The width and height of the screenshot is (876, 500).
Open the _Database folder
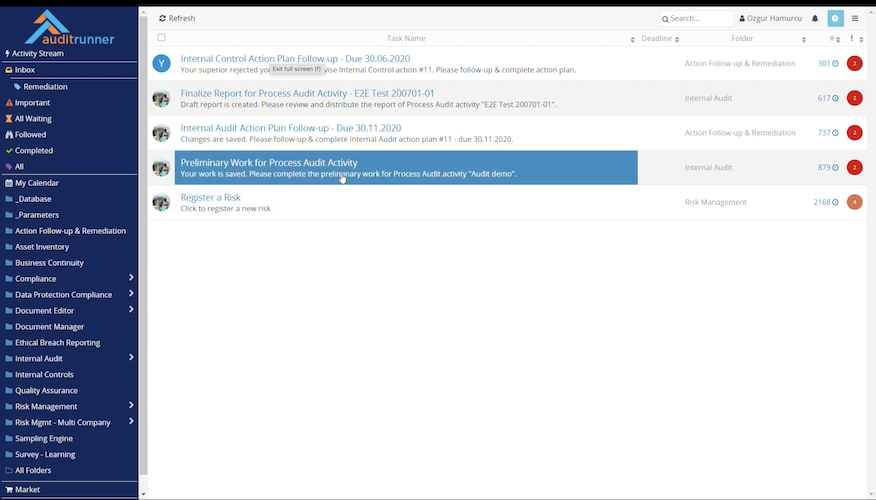click(28, 199)
